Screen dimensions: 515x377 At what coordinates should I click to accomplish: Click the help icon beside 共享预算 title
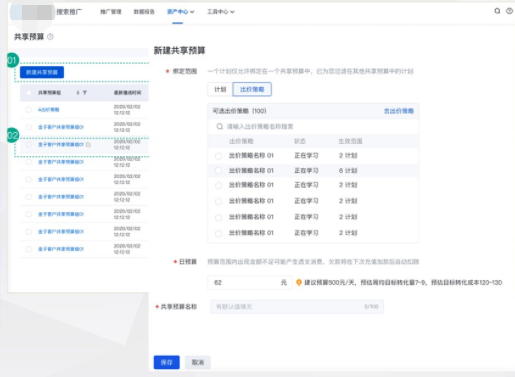50,37
